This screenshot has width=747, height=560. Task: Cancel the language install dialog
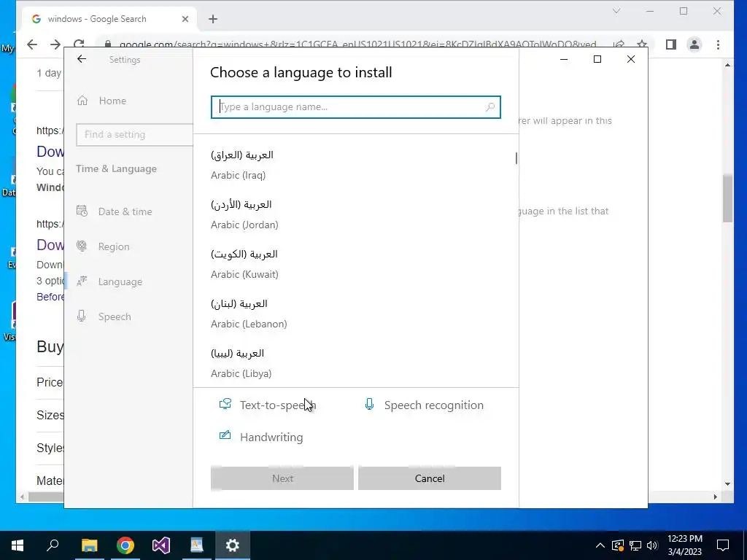click(429, 478)
